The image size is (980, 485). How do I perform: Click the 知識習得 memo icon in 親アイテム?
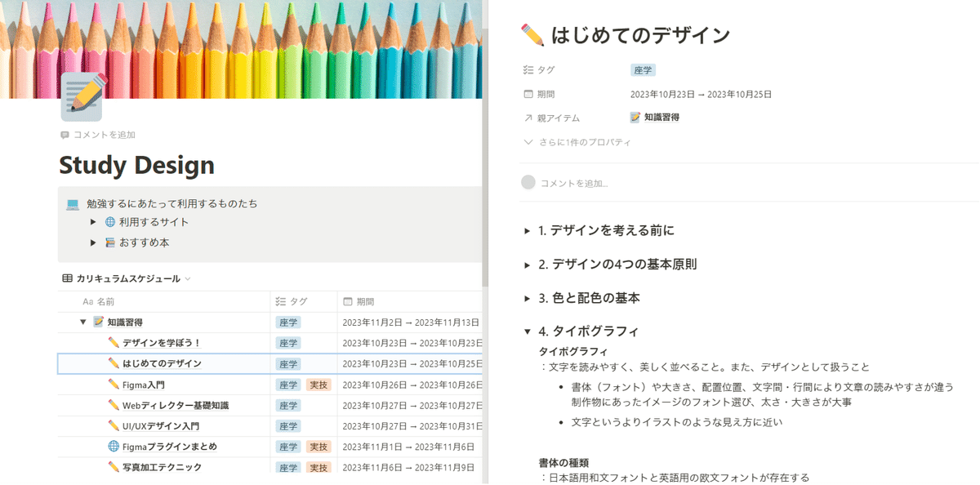click(x=635, y=118)
